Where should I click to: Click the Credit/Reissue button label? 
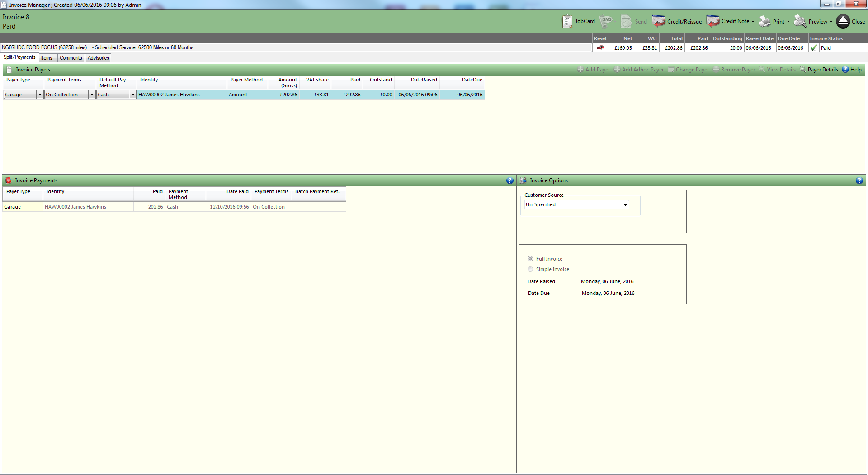point(684,21)
